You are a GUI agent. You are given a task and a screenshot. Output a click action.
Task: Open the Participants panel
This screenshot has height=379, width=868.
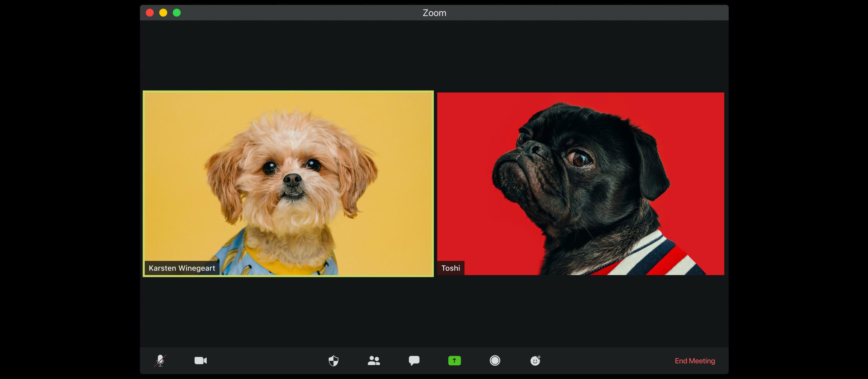pyautogui.click(x=374, y=360)
